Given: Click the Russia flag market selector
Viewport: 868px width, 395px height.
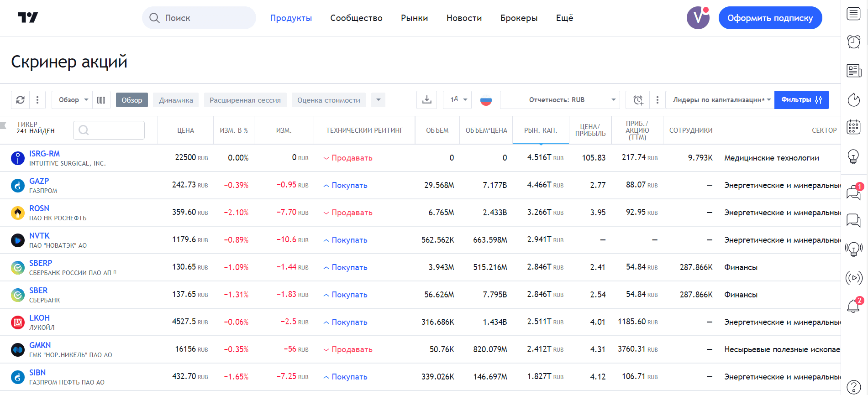Looking at the screenshot, I should (x=486, y=100).
